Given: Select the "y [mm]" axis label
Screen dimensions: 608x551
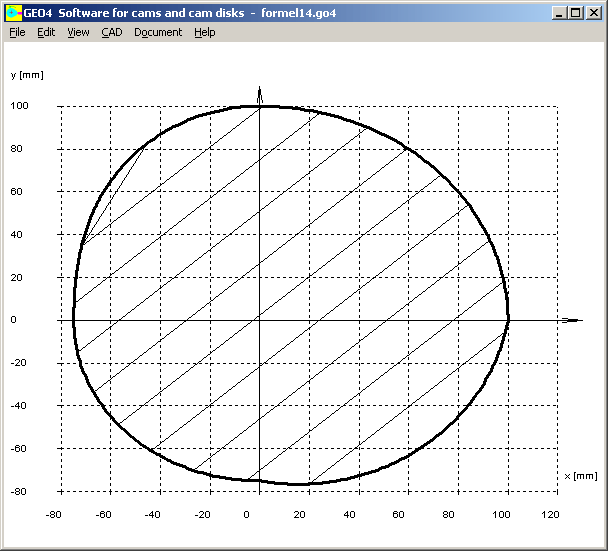Looking at the screenshot, I should [27, 75].
